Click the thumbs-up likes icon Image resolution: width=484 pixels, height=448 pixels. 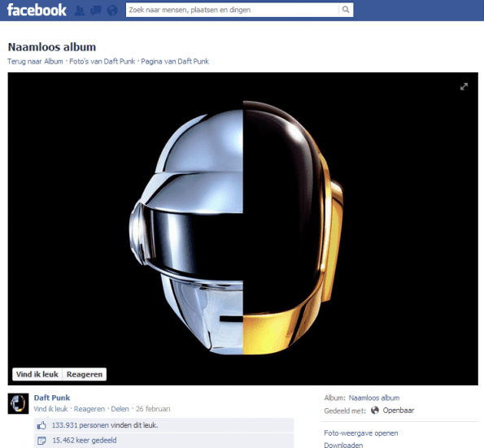tap(41, 425)
